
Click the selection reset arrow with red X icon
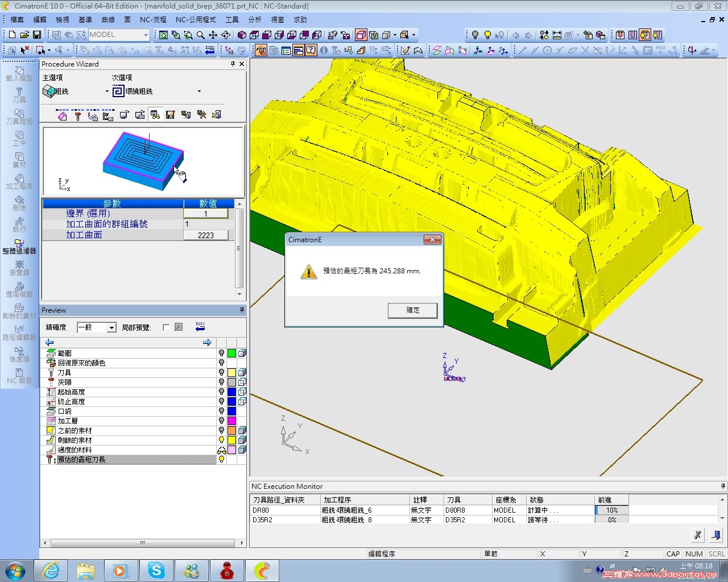24,50
